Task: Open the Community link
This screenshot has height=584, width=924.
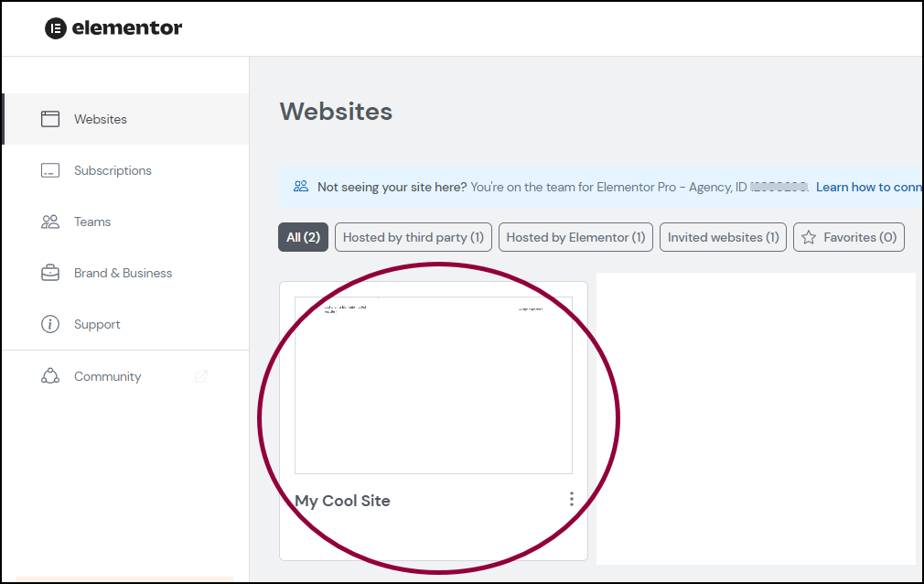Action: coord(125,376)
